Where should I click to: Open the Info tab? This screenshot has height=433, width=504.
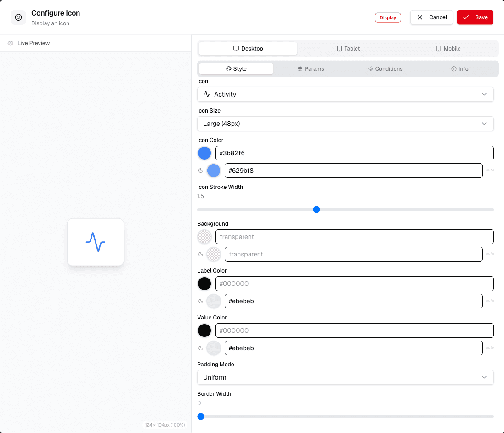pos(459,69)
